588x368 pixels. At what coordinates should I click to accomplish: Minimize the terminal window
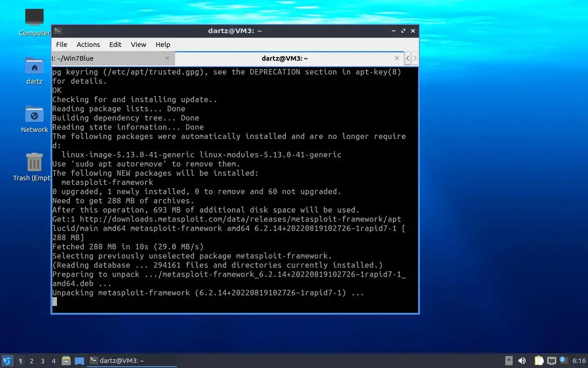coord(394,31)
